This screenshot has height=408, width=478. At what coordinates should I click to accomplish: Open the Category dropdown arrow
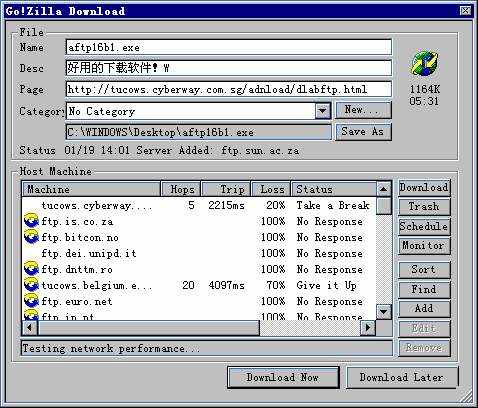pos(322,110)
